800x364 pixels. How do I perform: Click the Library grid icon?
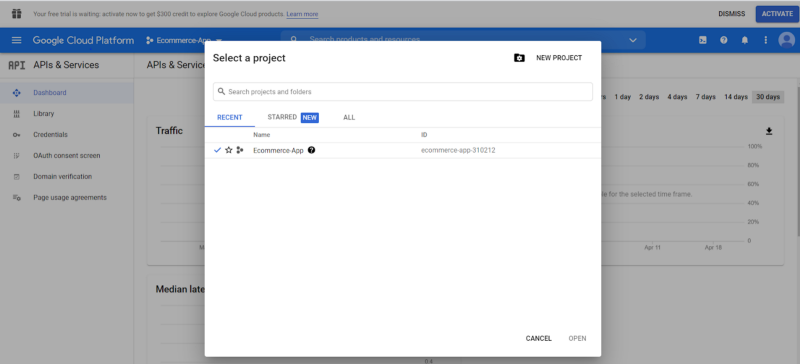pyautogui.click(x=16, y=114)
